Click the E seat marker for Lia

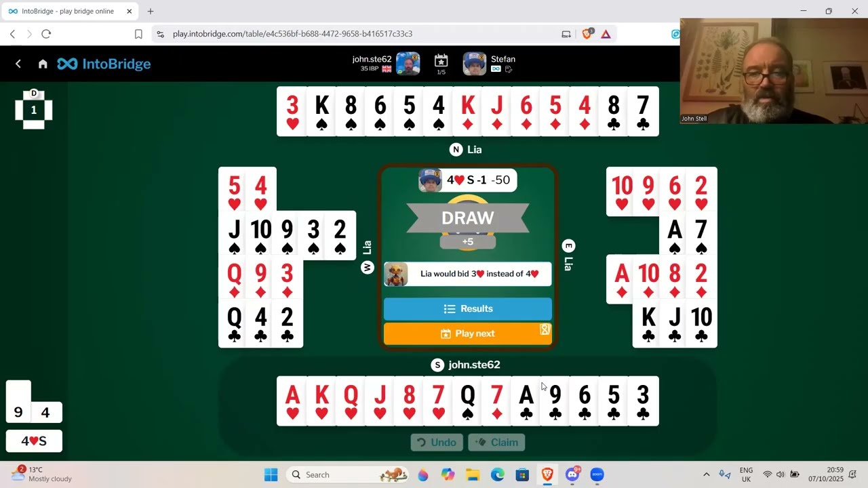pos(568,246)
